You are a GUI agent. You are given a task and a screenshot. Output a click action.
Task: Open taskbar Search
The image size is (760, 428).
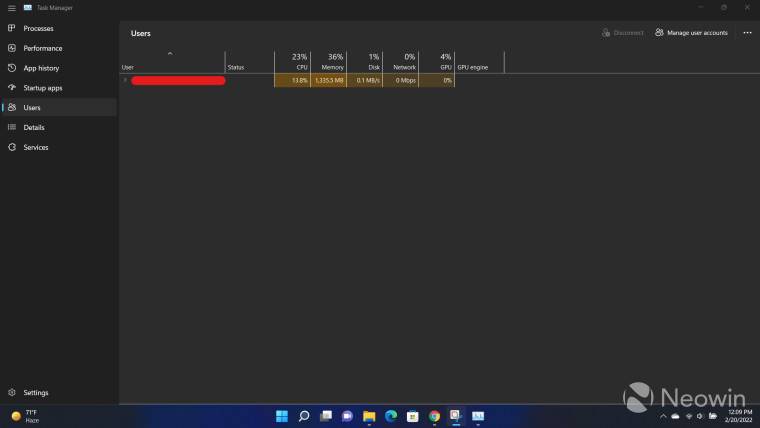tap(304, 416)
